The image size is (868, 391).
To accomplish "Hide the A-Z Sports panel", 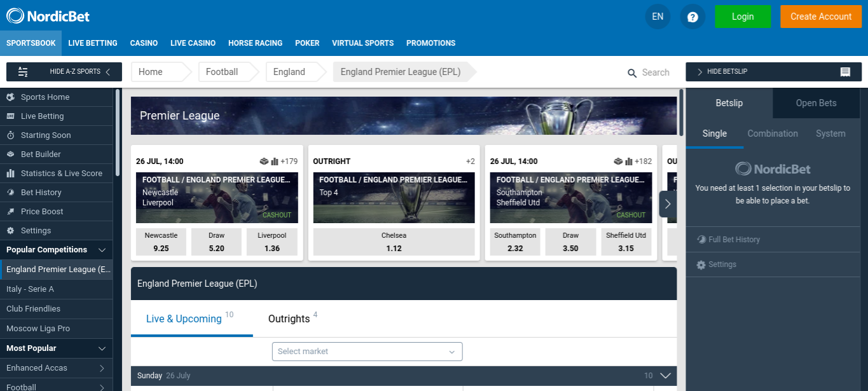I will (64, 72).
